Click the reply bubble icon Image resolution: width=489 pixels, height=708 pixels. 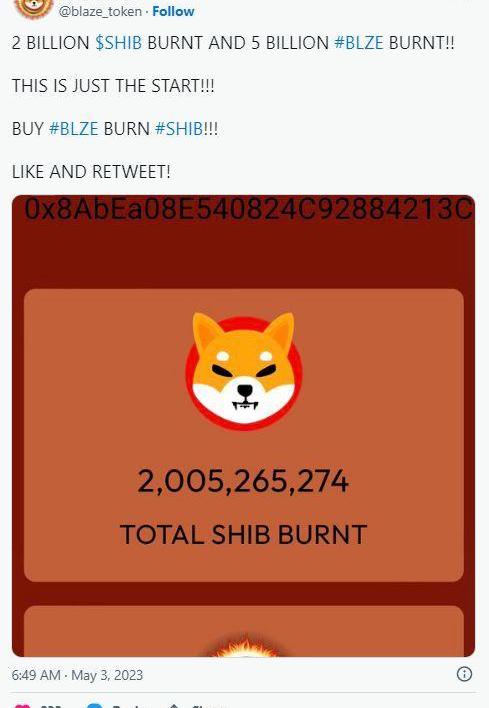[x=95, y=705]
